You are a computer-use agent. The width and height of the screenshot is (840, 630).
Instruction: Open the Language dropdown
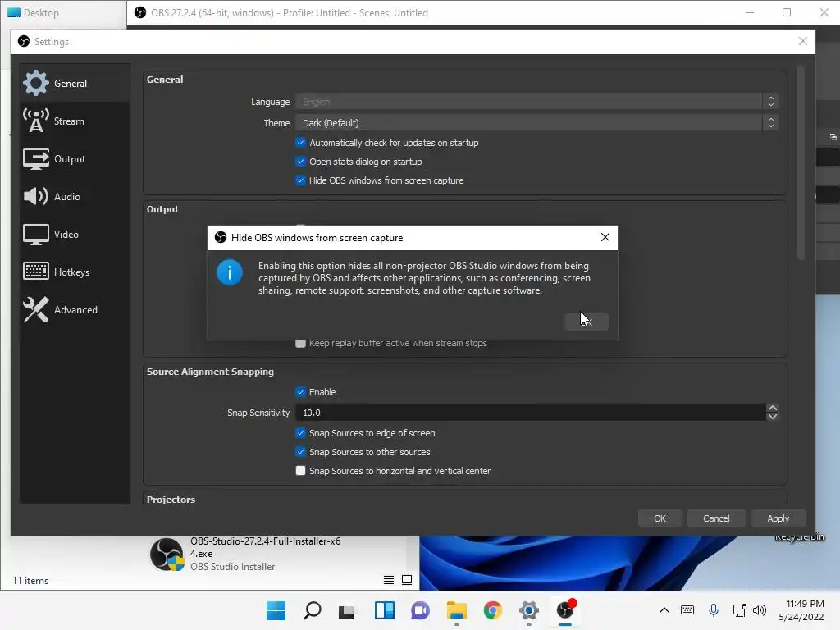coord(536,101)
